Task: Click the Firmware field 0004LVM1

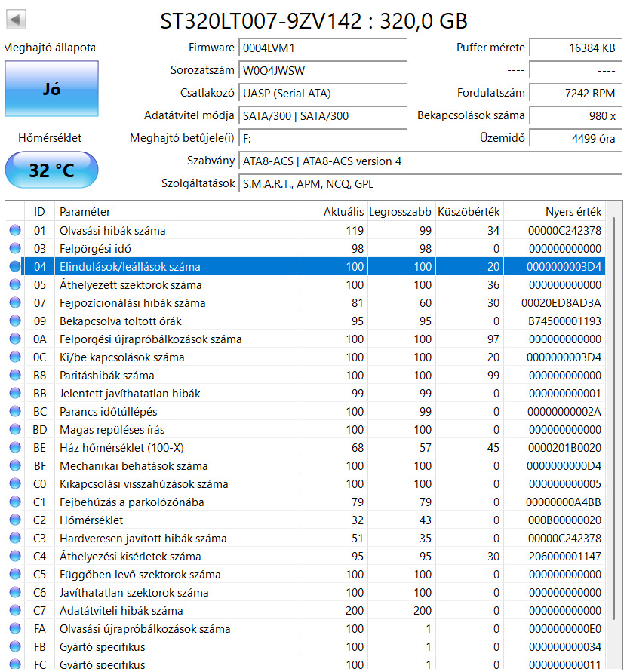Action: pos(322,48)
